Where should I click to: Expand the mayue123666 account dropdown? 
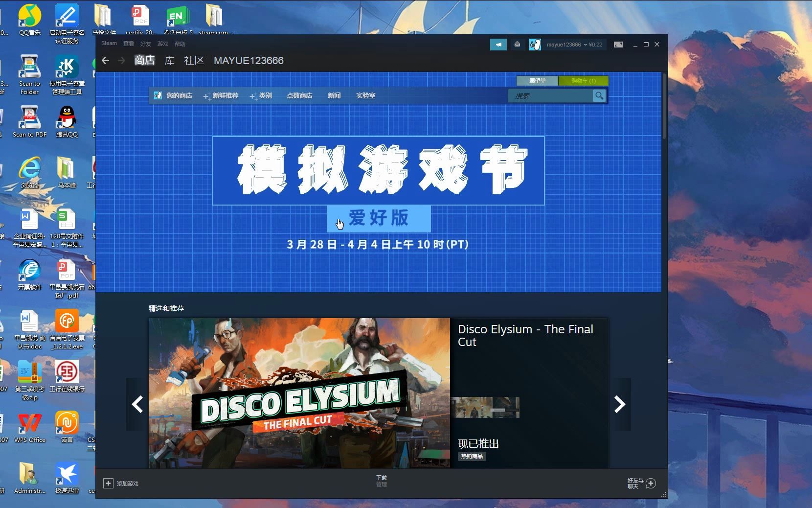(574, 45)
